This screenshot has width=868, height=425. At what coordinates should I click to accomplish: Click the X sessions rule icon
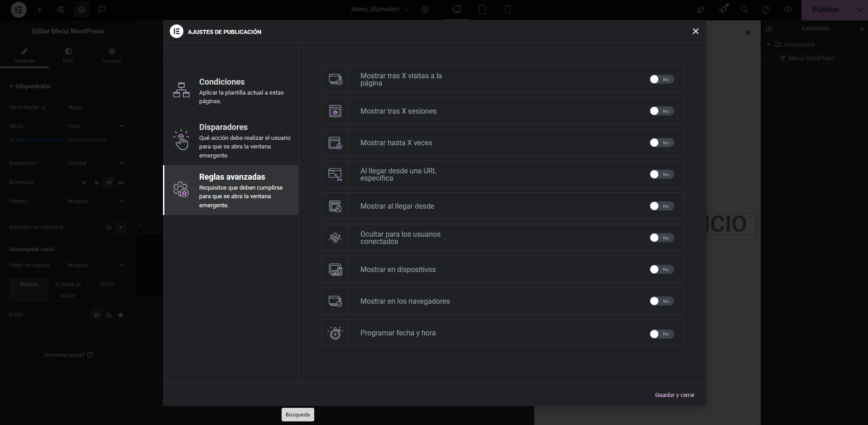click(336, 111)
